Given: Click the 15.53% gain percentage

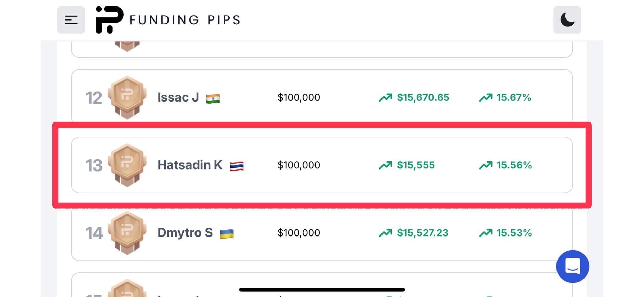Looking at the screenshot, I should tap(514, 233).
